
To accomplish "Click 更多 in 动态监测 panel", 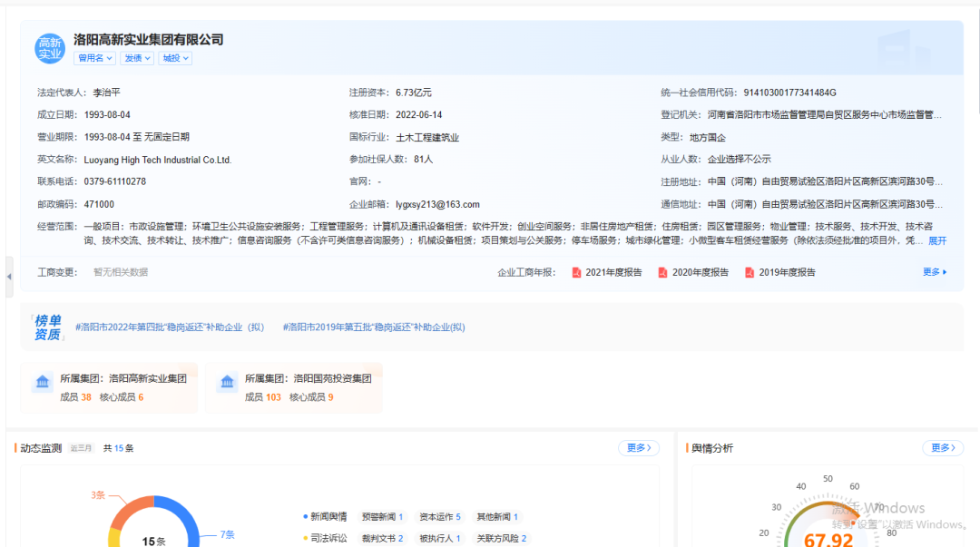I will tap(639, 447).
